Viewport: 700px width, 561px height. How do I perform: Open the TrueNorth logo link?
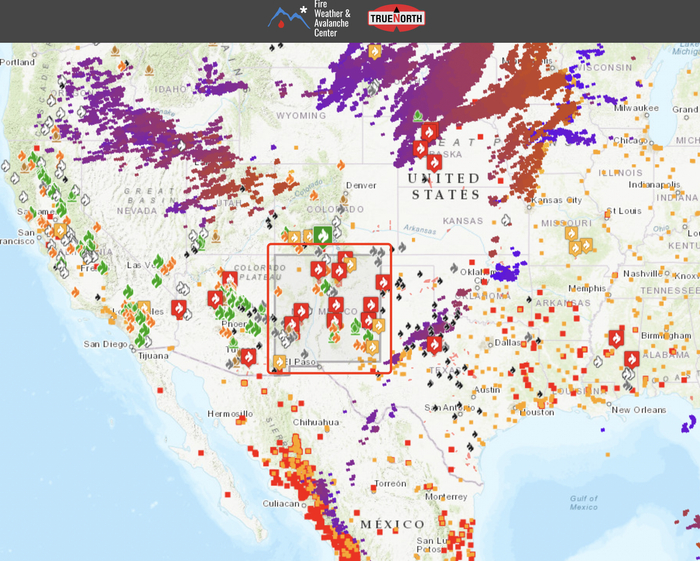[396, 18]
